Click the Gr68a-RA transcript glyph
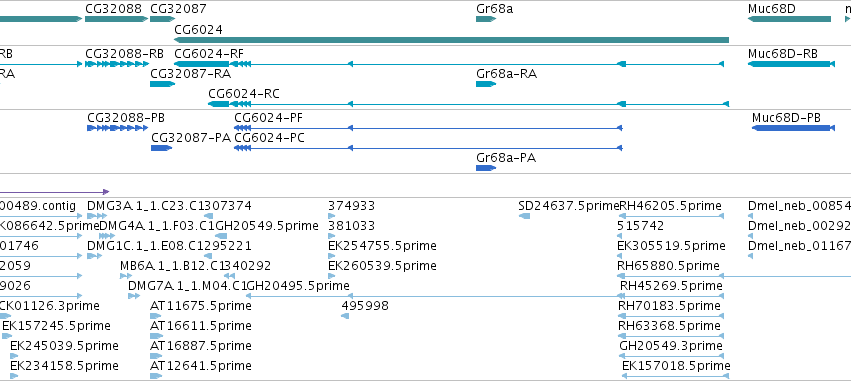The image size is (851, 381). (x=486, y=84)
